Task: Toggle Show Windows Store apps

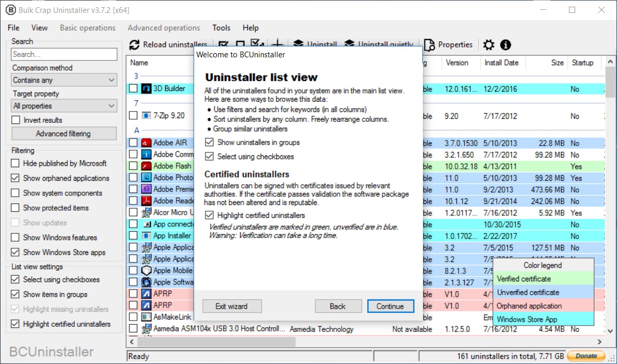Action: [x=15, y=252]
